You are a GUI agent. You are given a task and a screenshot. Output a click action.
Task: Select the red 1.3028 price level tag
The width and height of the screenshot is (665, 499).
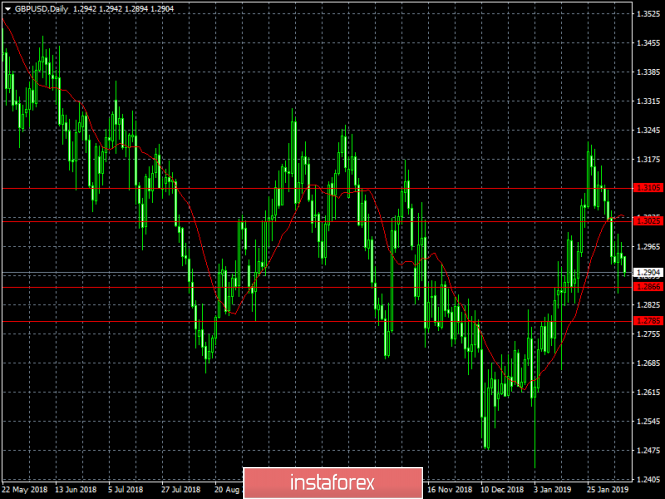[x=649, y=218]
